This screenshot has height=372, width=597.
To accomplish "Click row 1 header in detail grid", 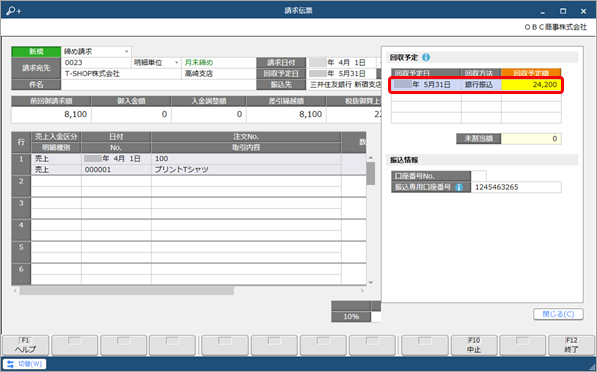I will (x=21, y=164).
